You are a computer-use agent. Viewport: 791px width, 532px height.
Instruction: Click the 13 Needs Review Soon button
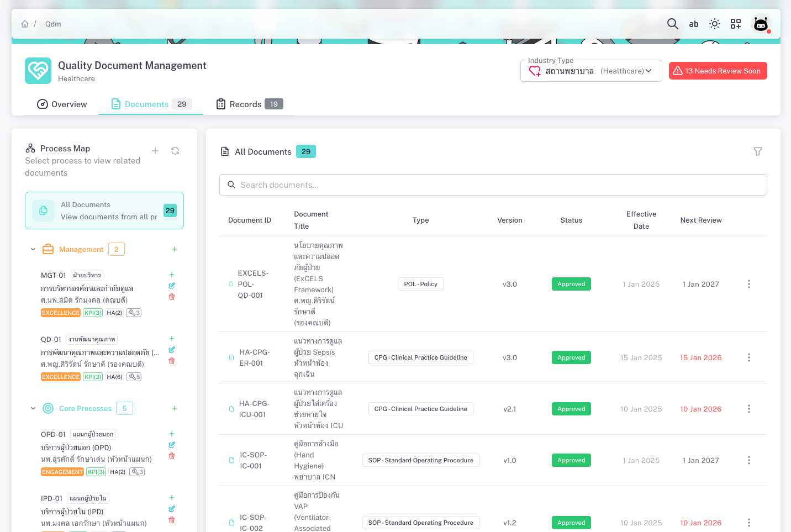click(x=718, y=71)
